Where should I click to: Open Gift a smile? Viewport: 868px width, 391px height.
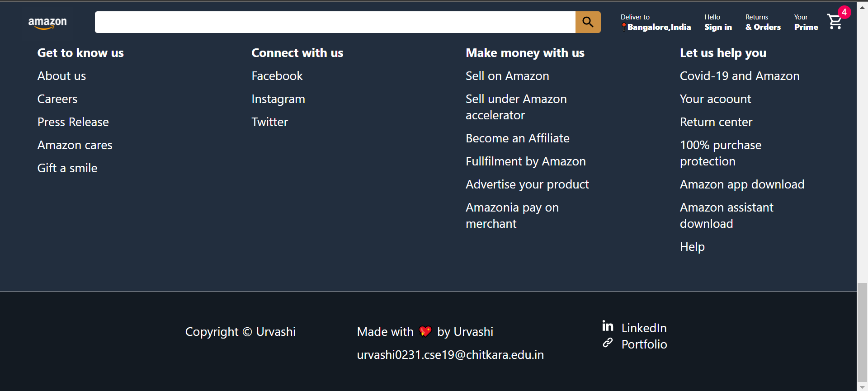click(67, 168)
